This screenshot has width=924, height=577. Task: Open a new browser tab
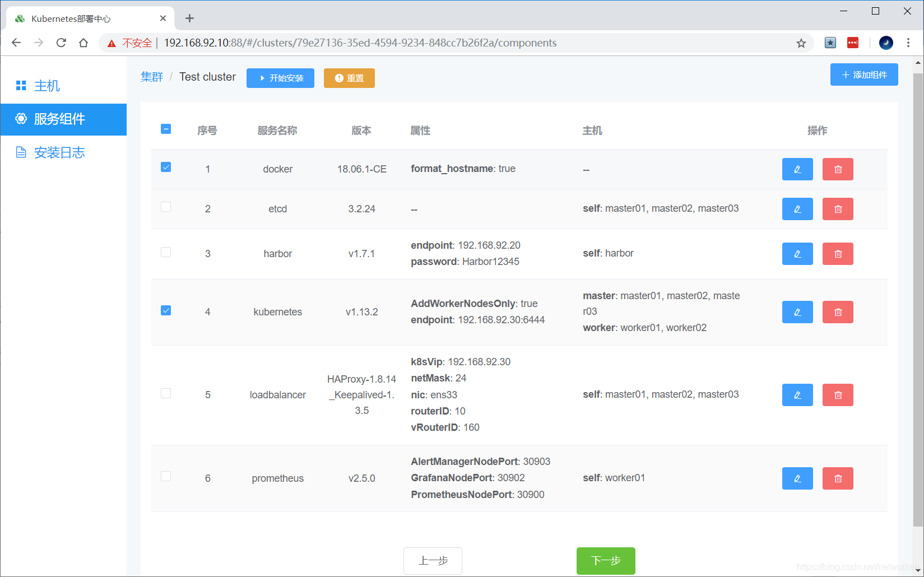coord(189,18)
